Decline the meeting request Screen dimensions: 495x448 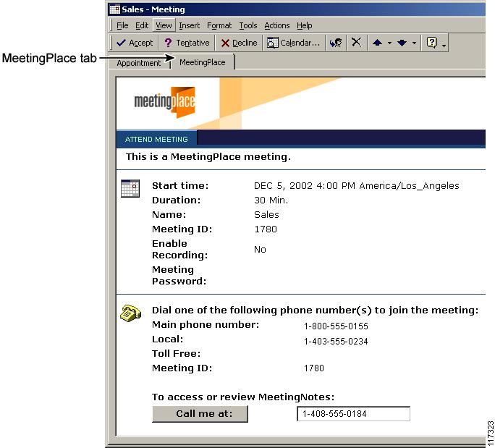pos(239,43)
